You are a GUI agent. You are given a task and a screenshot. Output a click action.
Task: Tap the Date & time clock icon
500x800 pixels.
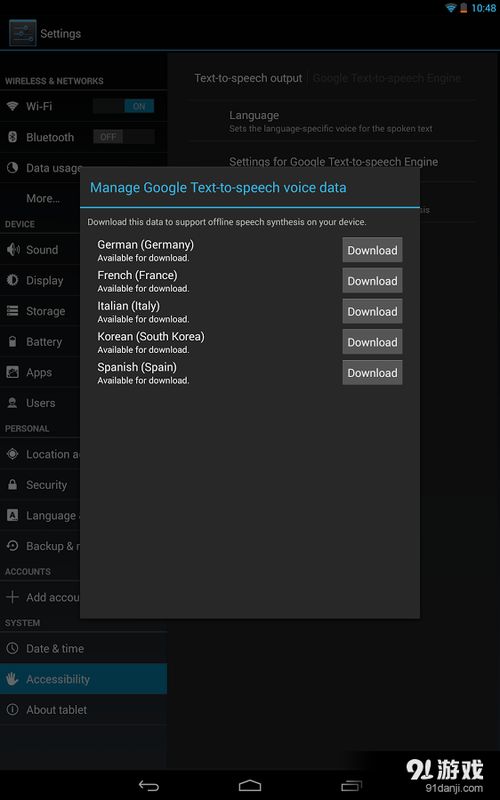(12, 648)
